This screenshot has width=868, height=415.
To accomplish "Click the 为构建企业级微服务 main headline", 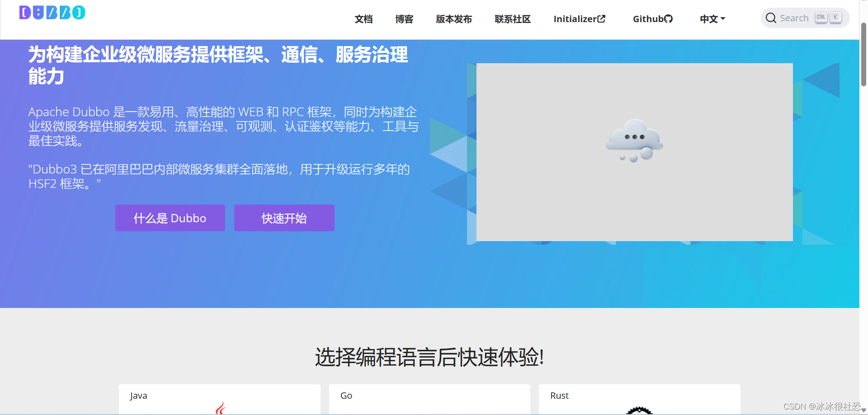I will pyautogui.click(x=218, y=65).
